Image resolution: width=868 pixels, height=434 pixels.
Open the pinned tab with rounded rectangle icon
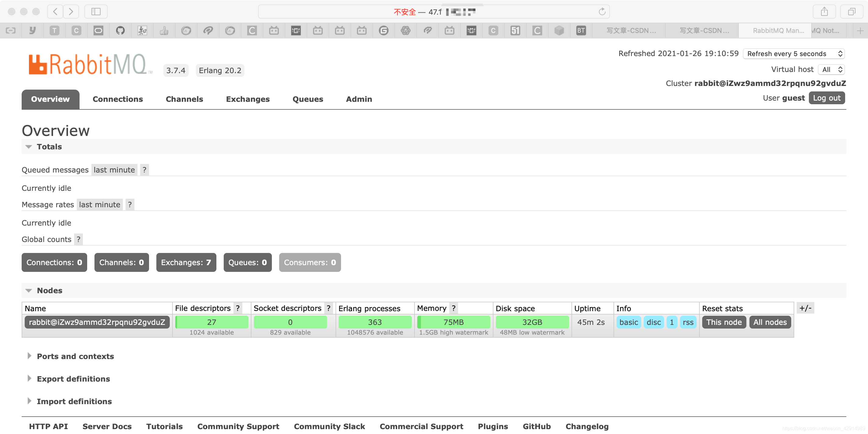tap(98, 31)
